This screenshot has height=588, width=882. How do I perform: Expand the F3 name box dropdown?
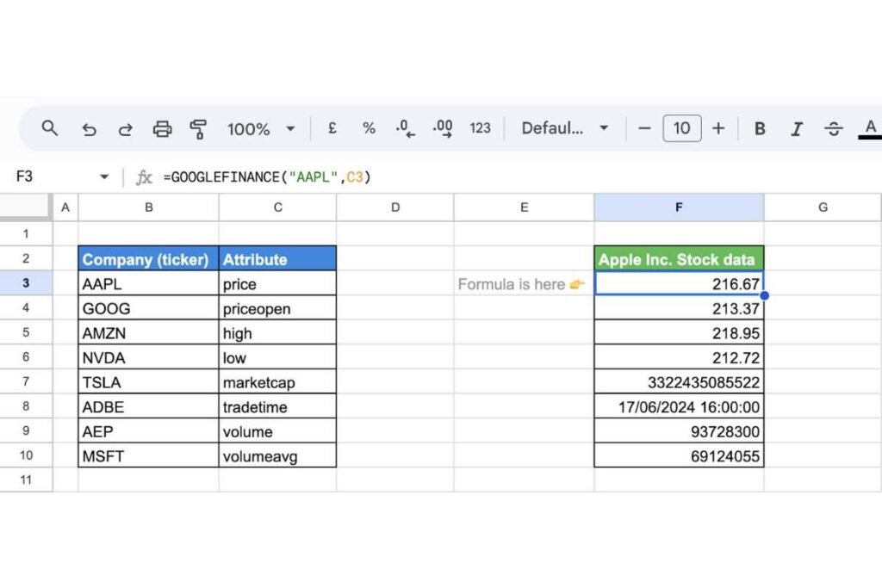tap(104, 176)
